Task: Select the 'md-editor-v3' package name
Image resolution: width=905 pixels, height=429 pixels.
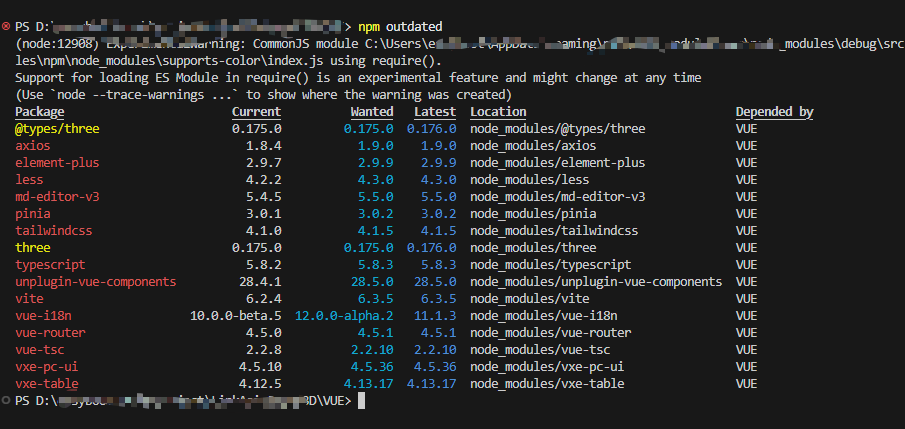Action: coord(57,197)
